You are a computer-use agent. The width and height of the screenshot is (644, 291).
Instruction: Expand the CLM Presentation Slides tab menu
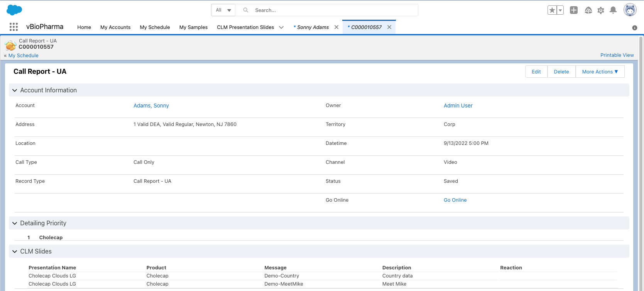tap(281, 27)
